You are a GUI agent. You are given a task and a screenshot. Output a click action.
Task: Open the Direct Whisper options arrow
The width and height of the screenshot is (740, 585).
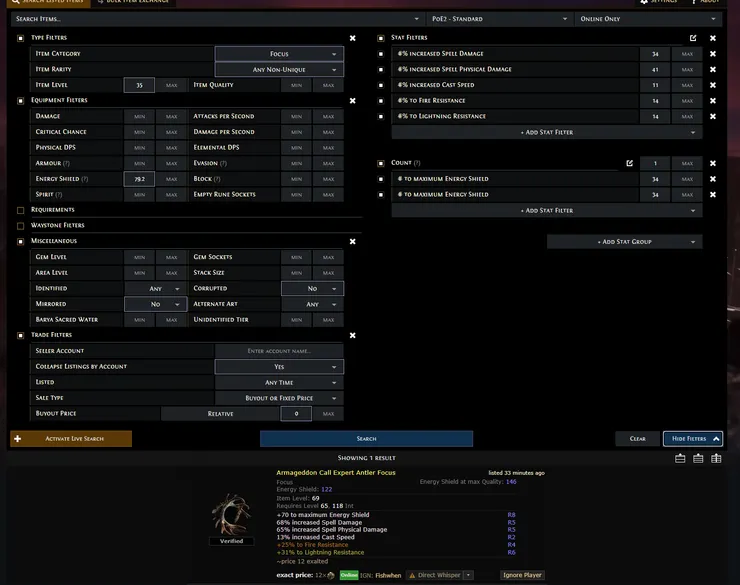click(x=468, y=575)
